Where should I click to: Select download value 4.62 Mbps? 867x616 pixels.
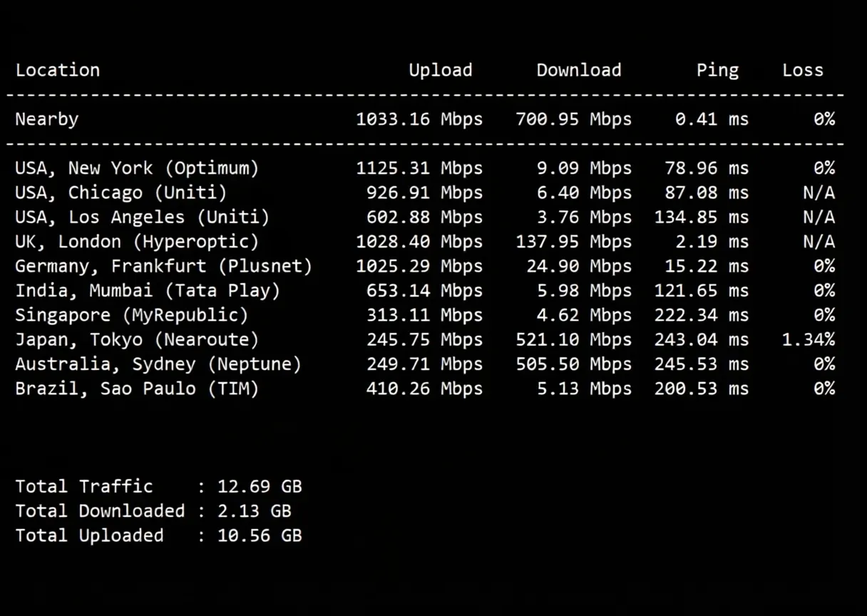point(585,315)
